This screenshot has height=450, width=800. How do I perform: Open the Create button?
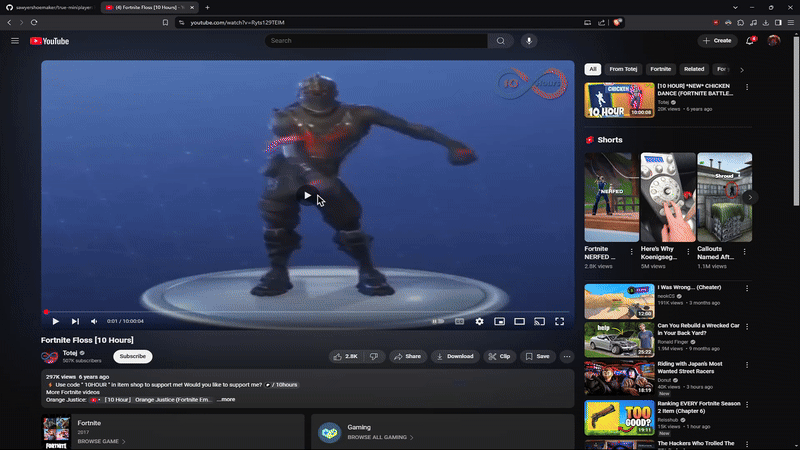[x=717, y=41]
